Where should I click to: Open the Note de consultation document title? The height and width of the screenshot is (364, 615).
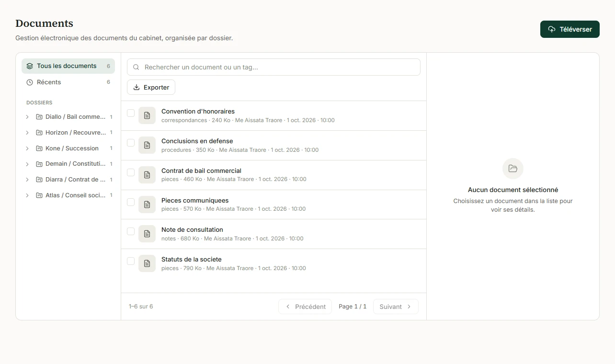[x=192, y=230]
